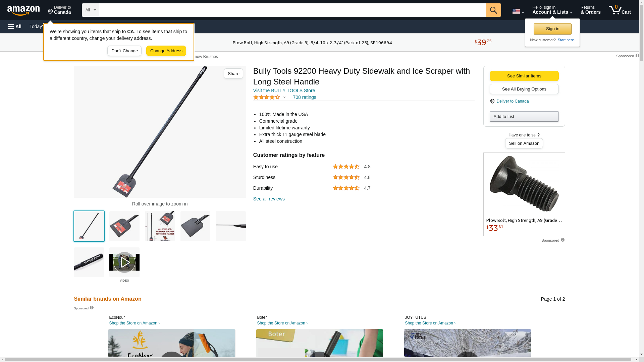This screenshot has height=362, width=644.
Task: Open Visit the BULLY TOOLS Store link
Action: tap(284, 90)
